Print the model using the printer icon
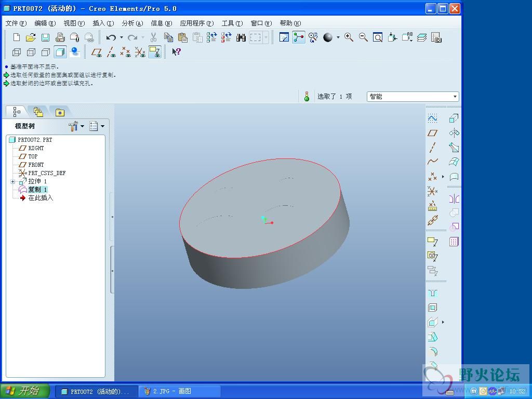 coord(60,37)
